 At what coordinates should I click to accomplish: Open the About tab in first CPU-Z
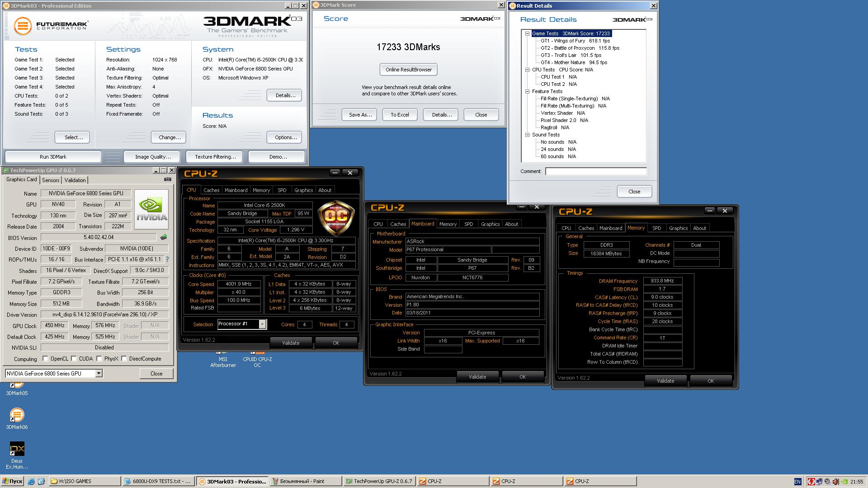coord(325,190)
